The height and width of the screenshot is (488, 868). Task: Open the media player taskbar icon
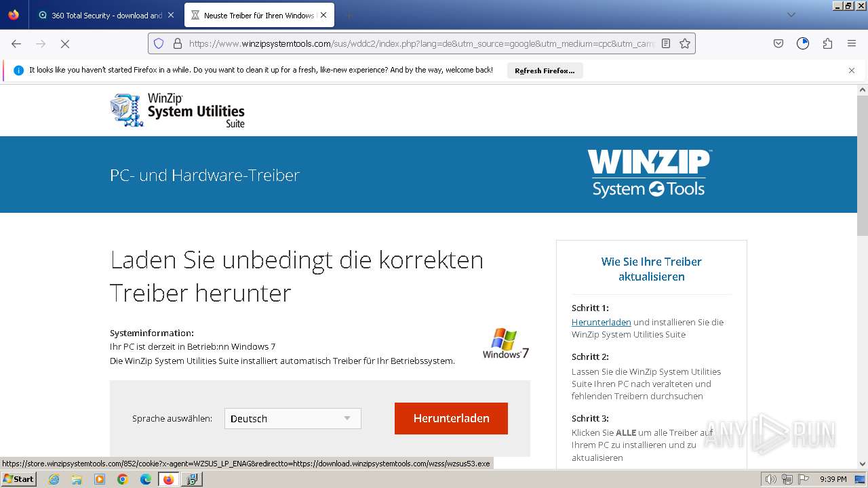coord(100,479)
